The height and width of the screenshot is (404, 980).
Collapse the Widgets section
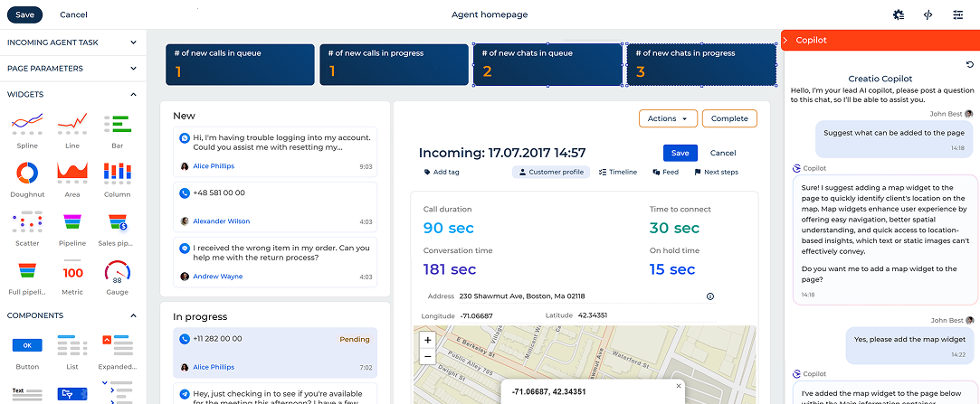[133, 94]
